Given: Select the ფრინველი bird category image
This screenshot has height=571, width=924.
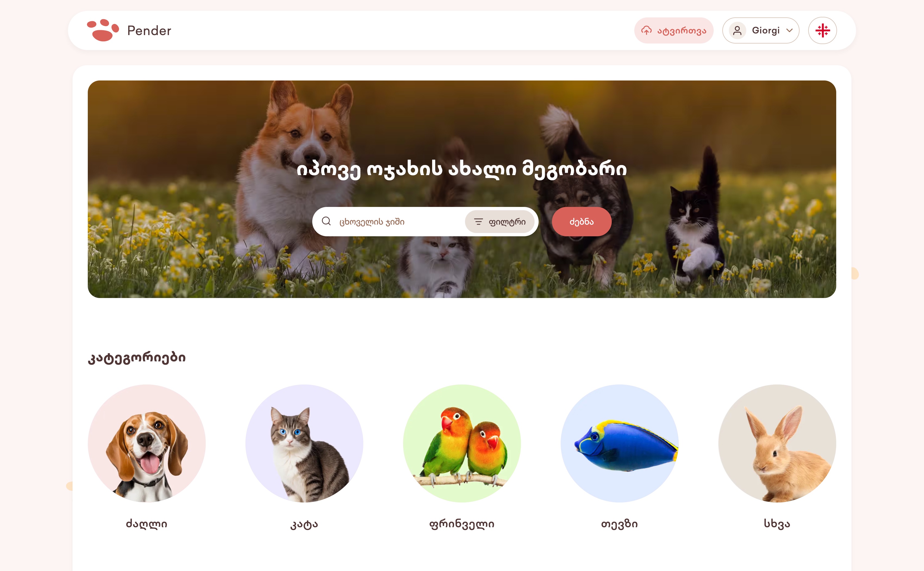Looking at the screenshot, I should point(462,443).
